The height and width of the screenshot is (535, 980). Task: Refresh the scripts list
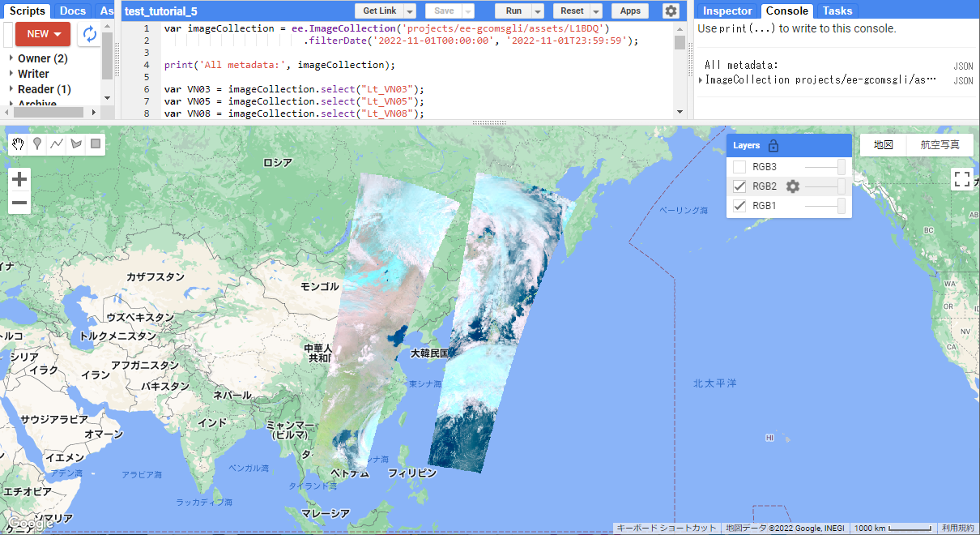tap(89, 34)
